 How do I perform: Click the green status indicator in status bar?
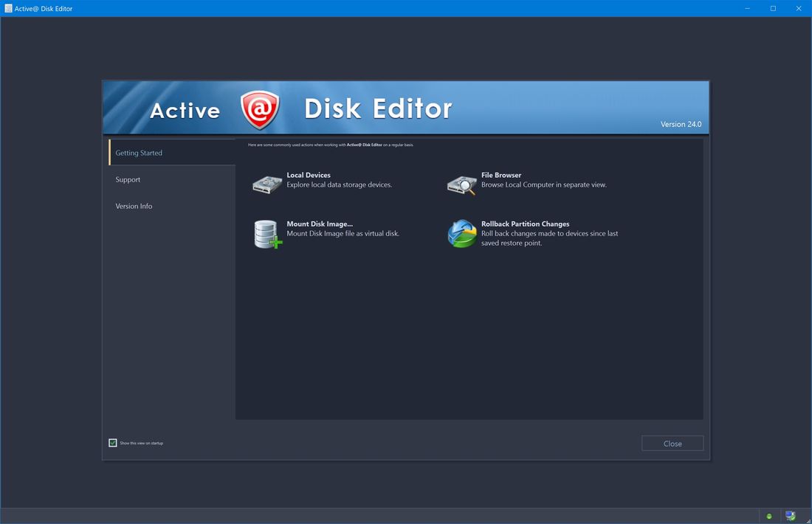768,516
